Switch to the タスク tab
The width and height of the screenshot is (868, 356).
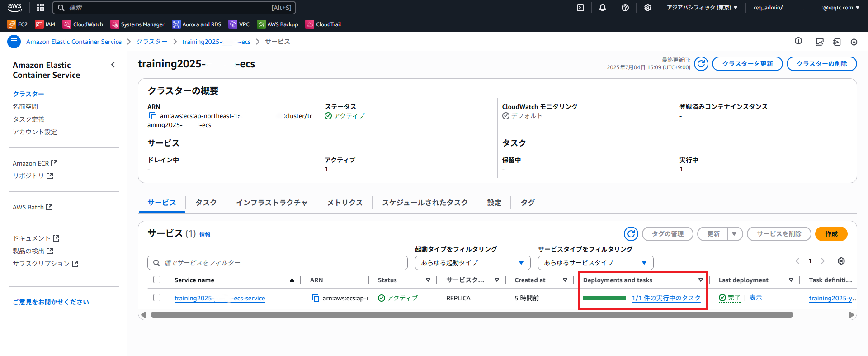[x=206, y=203]
